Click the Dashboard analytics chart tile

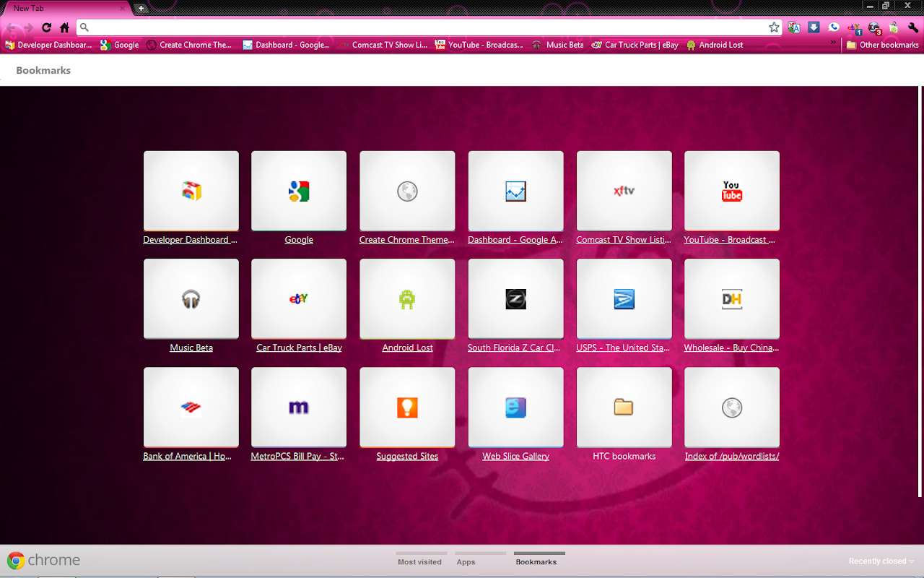pos(515,191)
